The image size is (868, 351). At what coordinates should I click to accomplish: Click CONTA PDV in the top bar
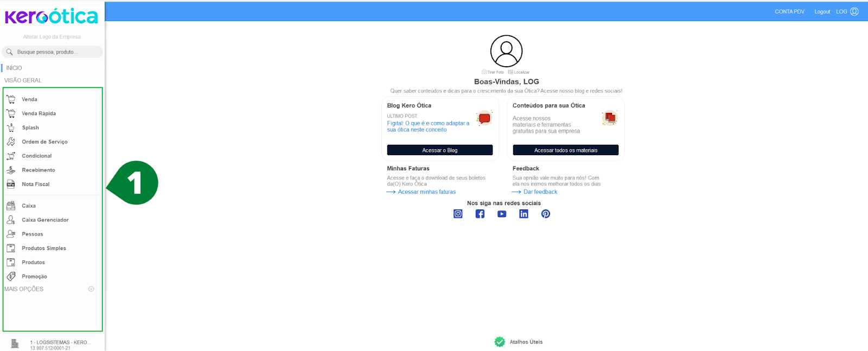click(x=789, y=11)
